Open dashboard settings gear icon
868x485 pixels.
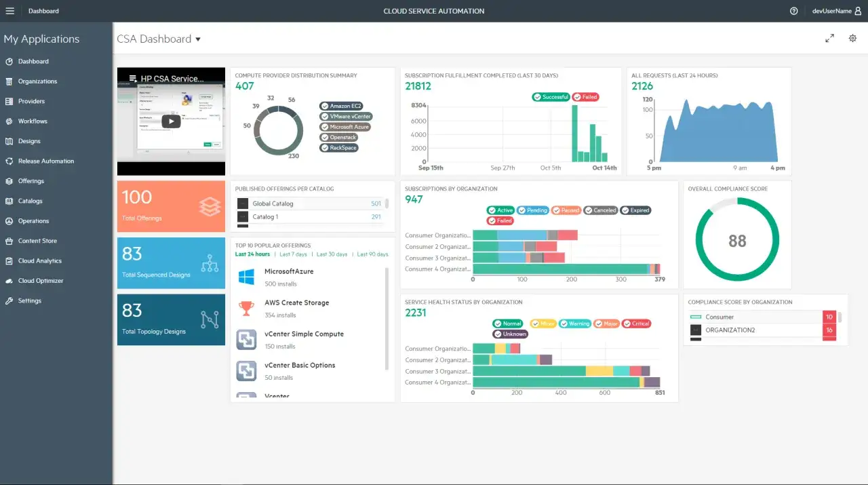[853, 39]
